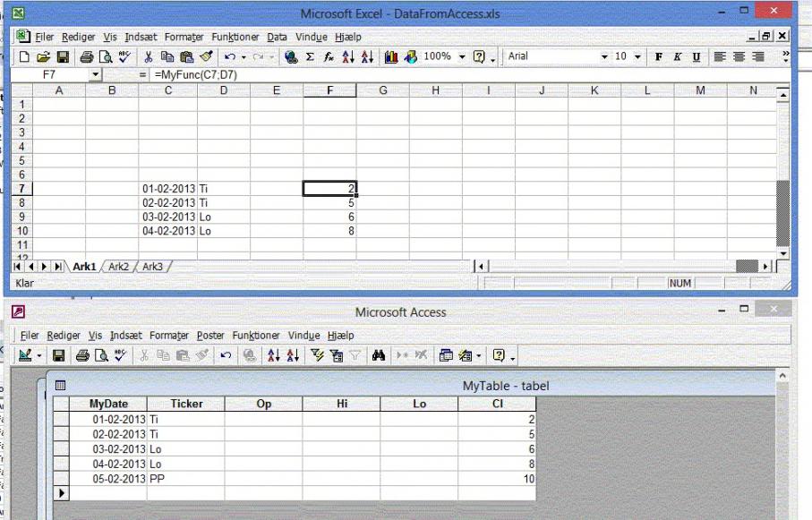Sort descending in Excel toolbar
This screenshot has width=812, height=520.
pos(367,57)
